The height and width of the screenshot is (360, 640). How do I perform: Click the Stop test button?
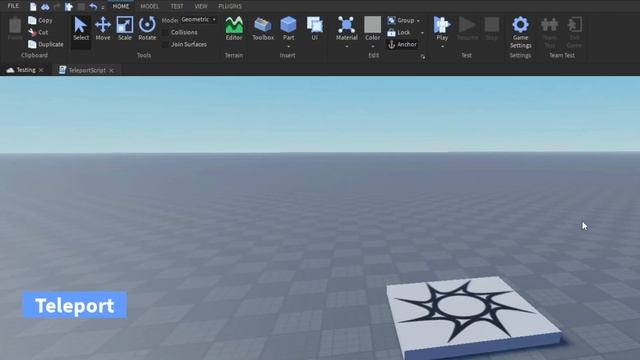[491, 29]
